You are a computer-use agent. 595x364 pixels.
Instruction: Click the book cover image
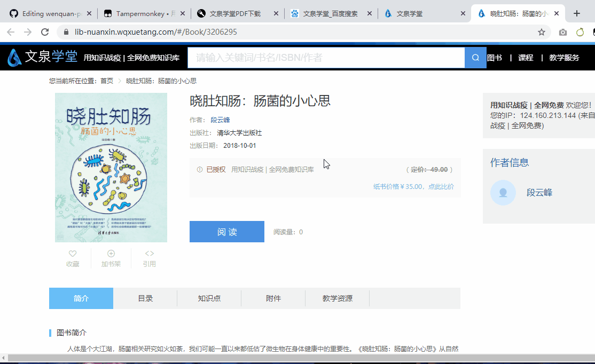[111, 168]
